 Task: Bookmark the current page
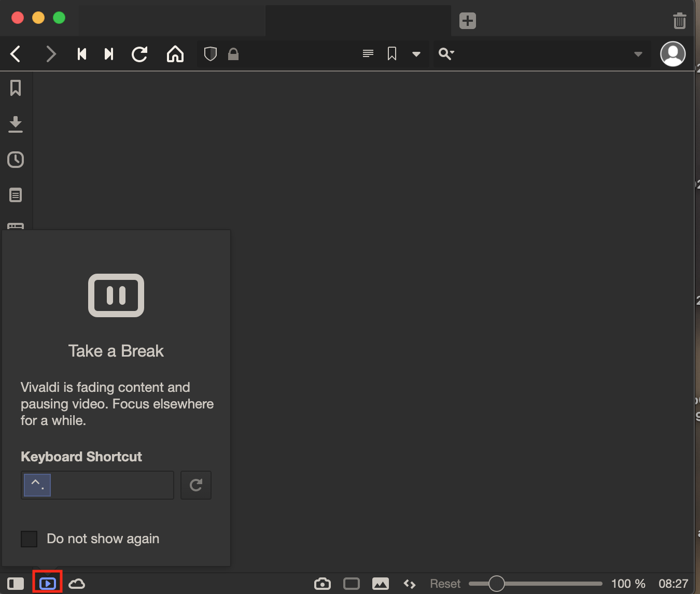392,54
